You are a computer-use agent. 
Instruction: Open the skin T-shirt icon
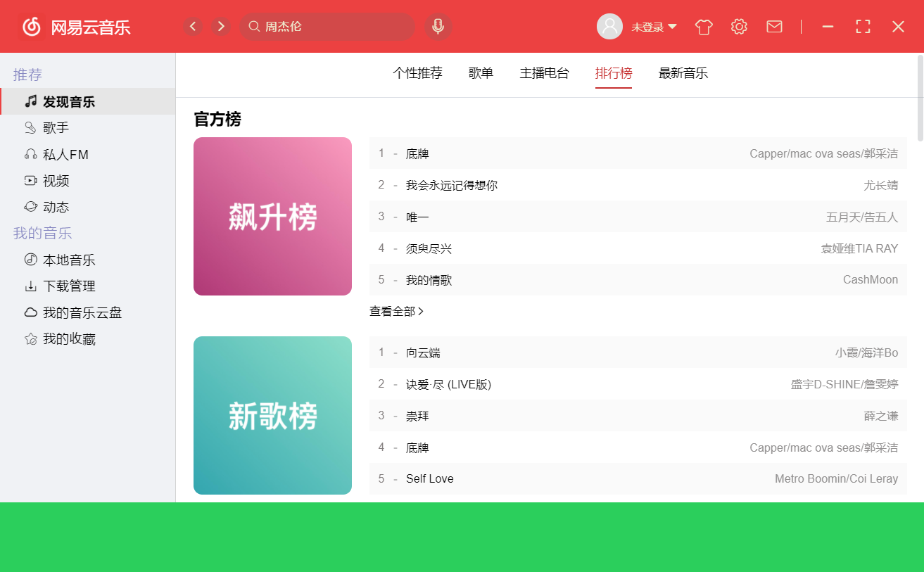(x=704, y=27)
